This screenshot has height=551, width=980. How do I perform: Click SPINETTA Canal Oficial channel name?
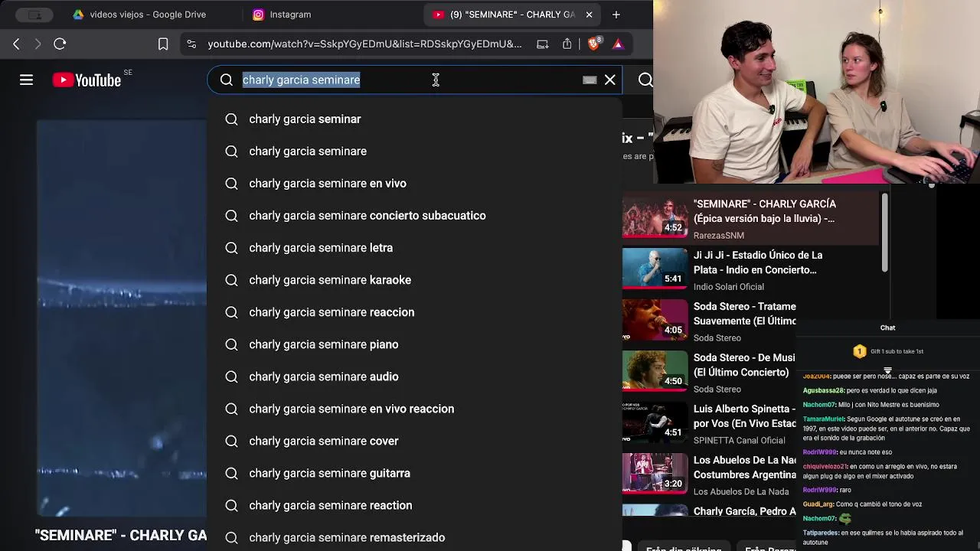click(740, 441)
